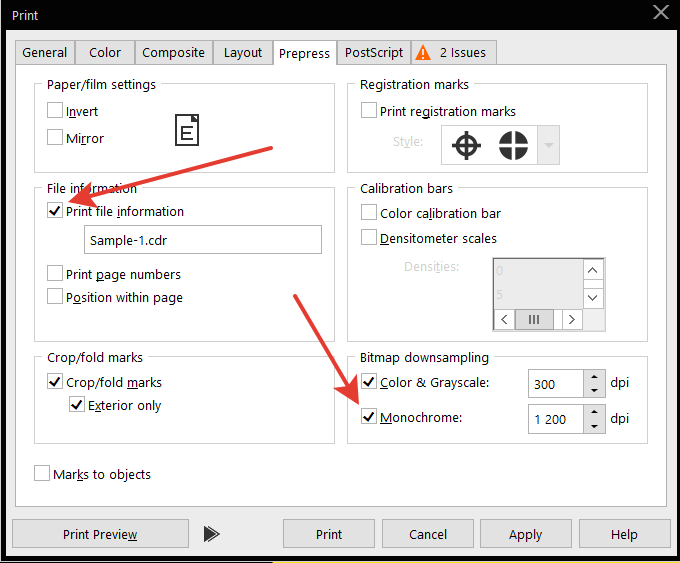Decrease Color & Grayscale dpi value

tap(594, 390)
